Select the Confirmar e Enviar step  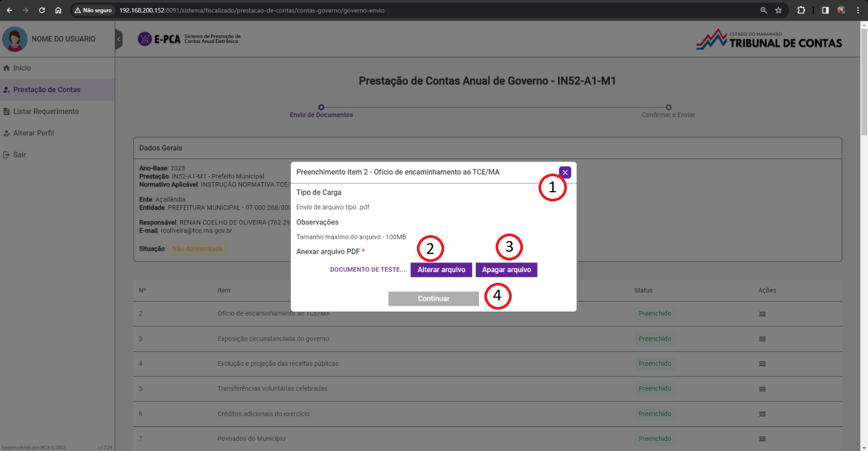[x=668, y=111]
